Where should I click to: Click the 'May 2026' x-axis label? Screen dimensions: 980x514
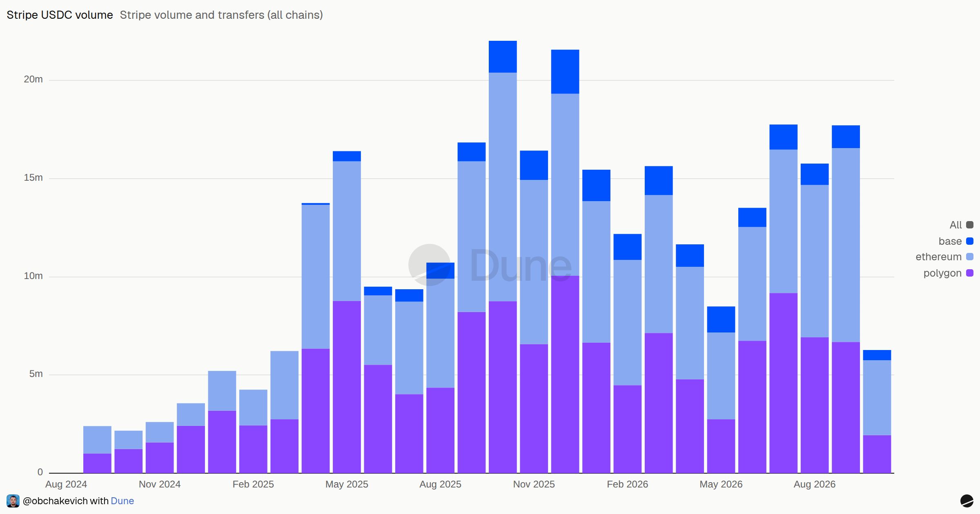pyautogui.click(x=721, y=484)
